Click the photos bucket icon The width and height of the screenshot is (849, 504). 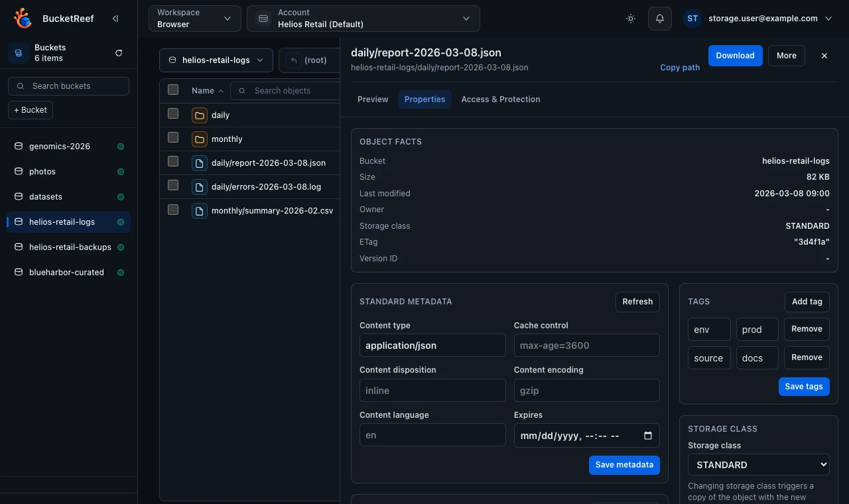pyautogui.click(x=19, y=171)
